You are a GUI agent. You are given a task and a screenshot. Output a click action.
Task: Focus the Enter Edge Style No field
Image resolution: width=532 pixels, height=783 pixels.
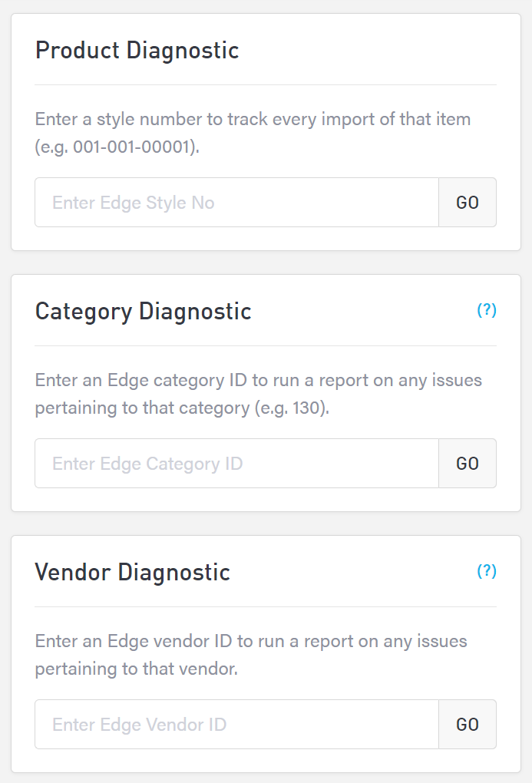[x=236, y=203]
